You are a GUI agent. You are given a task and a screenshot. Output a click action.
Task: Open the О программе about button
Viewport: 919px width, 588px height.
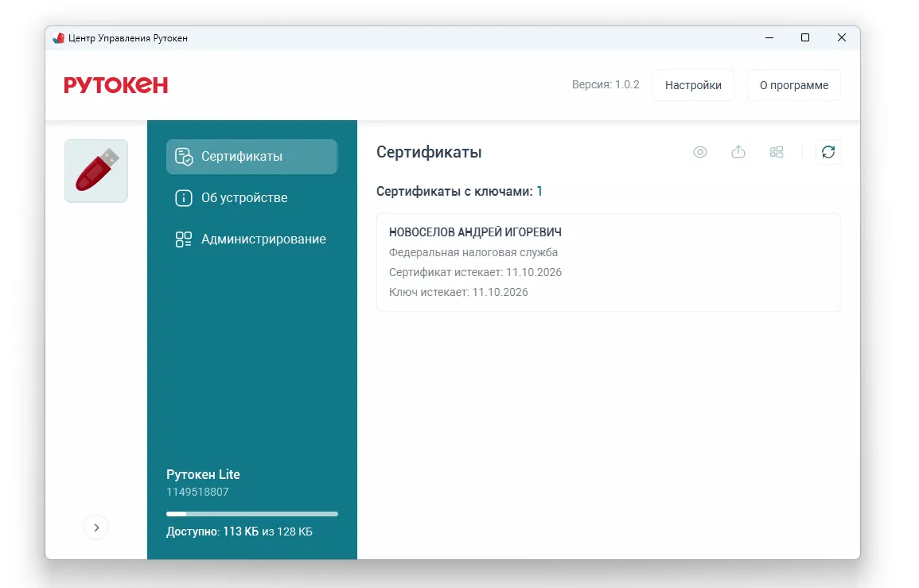pos(793,85)
